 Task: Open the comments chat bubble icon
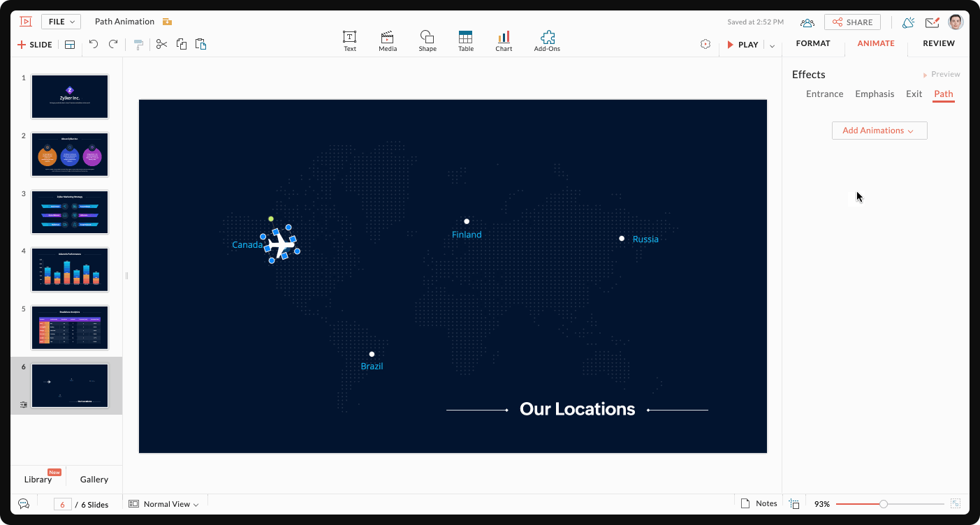point(24,503)
